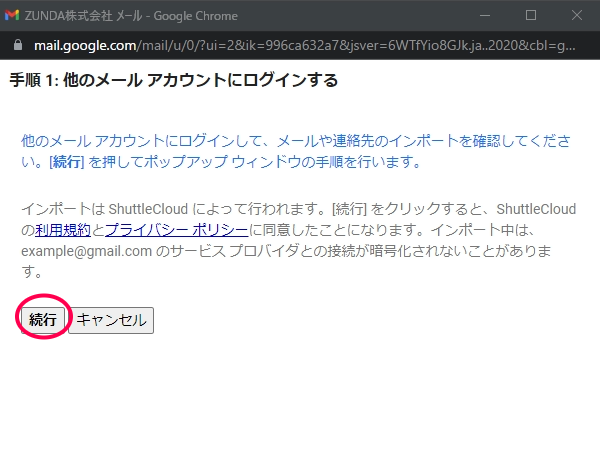Close the Chrome popup window
Image resolution: width=600 pixels, height=464 pixels.
tap(577, 15)
